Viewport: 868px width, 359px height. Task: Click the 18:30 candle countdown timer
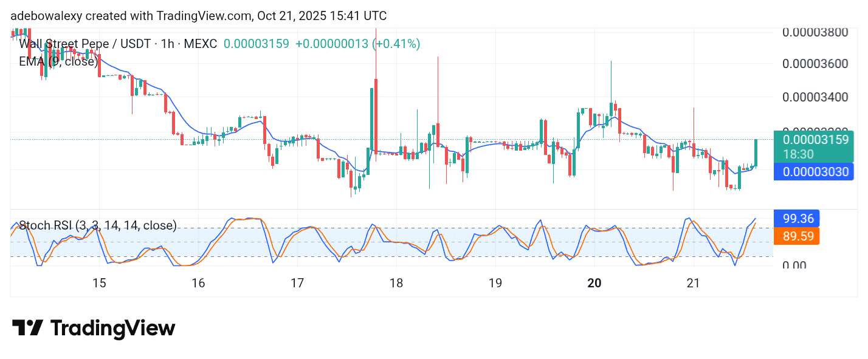click(x=797, y=154)
